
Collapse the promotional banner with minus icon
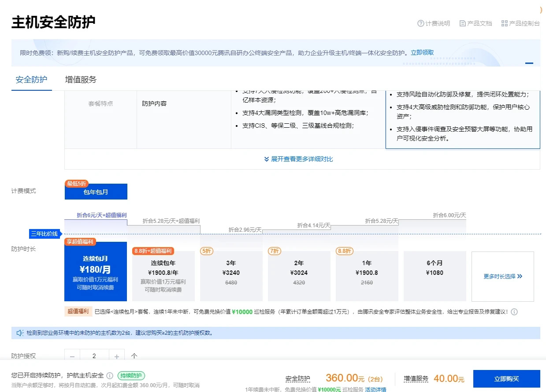pyautogui.click(x=529, y=63)
